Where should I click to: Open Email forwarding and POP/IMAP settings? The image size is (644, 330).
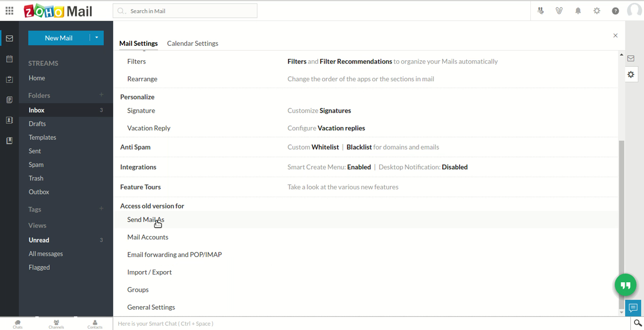pos(175,255)
